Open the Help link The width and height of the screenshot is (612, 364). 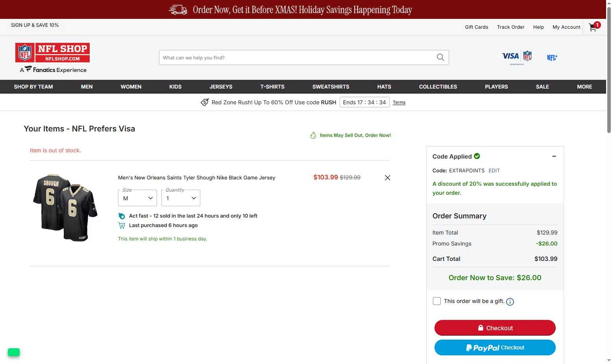(x=538, y=27)
